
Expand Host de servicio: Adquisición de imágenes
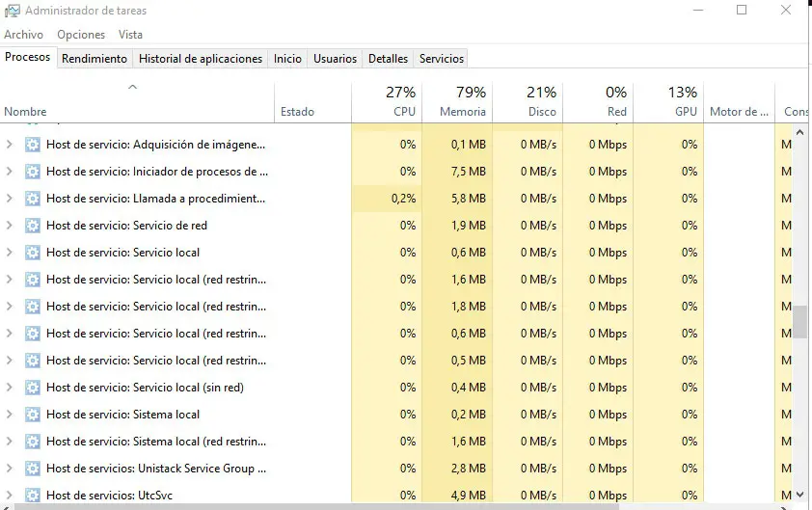[10, 145]
